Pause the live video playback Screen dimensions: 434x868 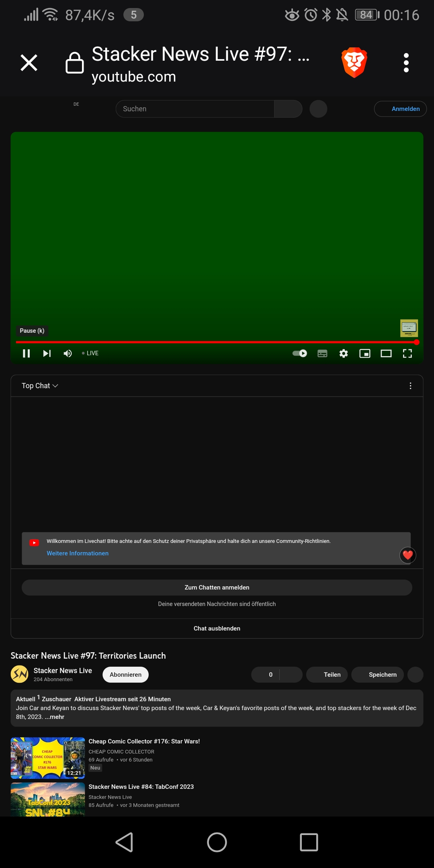coord(27,353)
